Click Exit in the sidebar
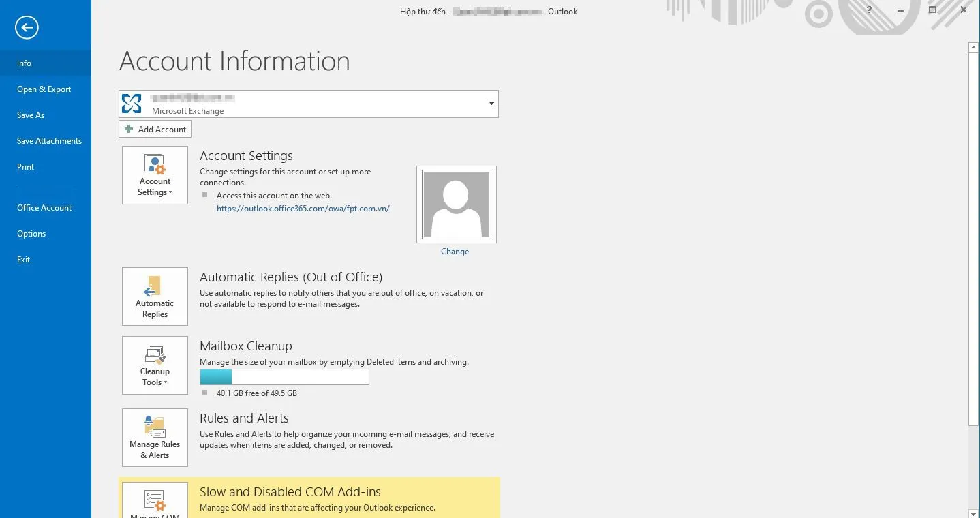This screenshot has height=518, width=980. [46, 259]
